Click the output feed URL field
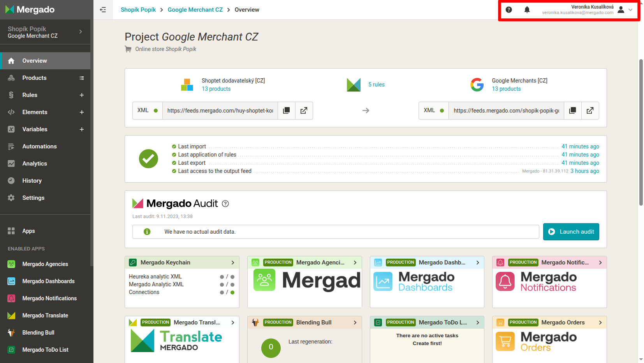Image resolution: width=644 pixels, height=363 pixels. coord(506,111)
